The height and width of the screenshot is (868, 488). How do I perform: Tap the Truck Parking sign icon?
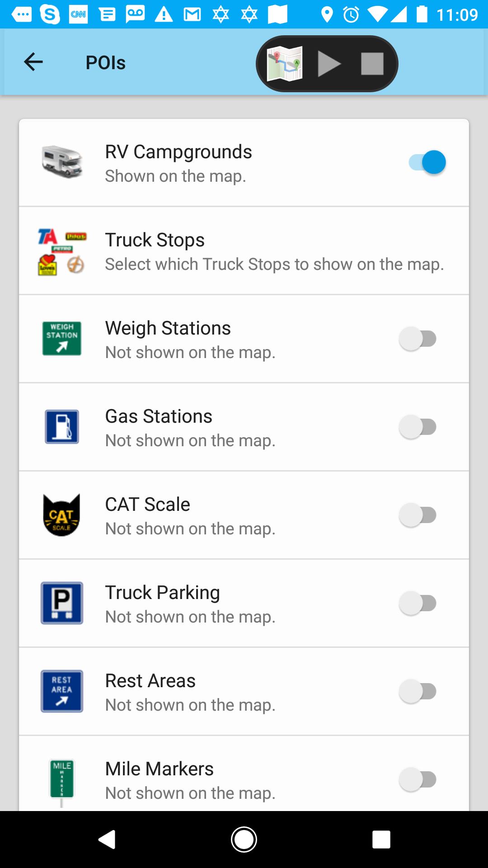coord(62,603)
